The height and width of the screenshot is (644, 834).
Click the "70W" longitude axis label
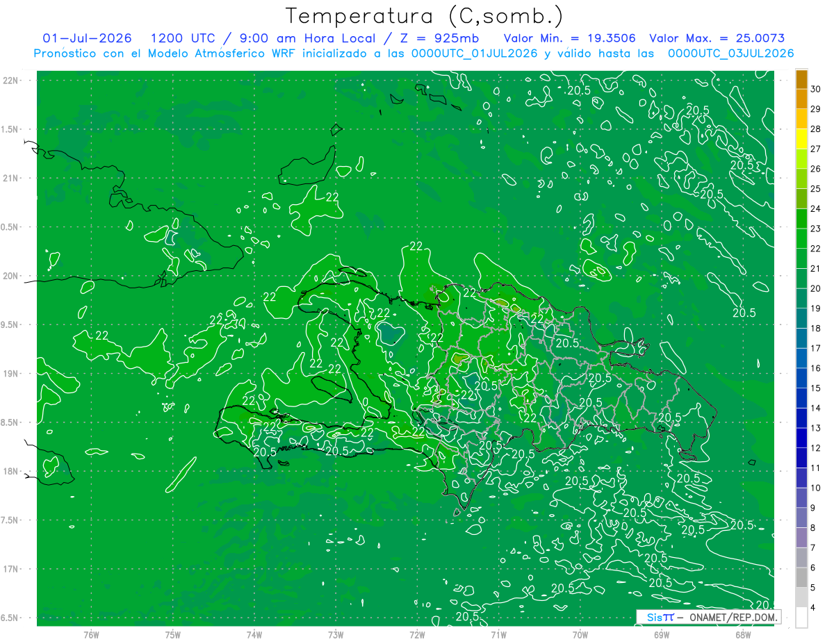tap(580, 634)
